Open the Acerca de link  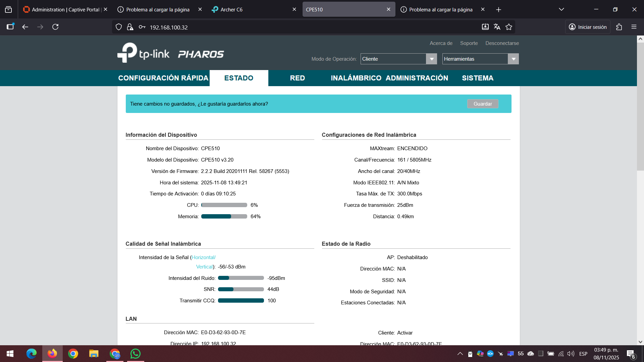click(441, 43)
